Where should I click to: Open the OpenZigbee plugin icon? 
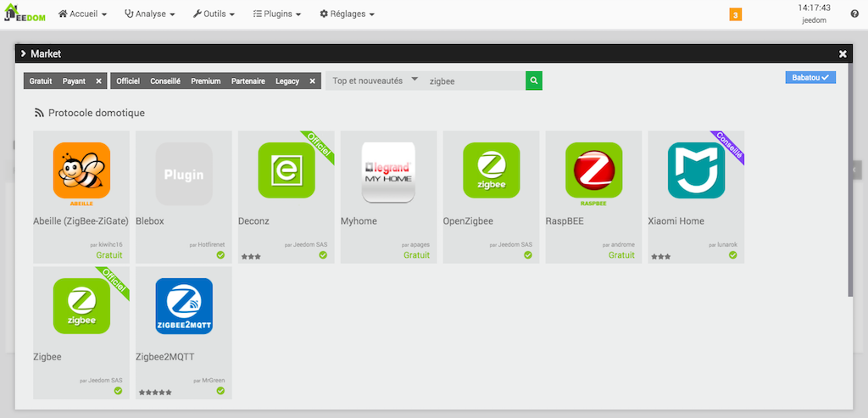coord(492,170)
